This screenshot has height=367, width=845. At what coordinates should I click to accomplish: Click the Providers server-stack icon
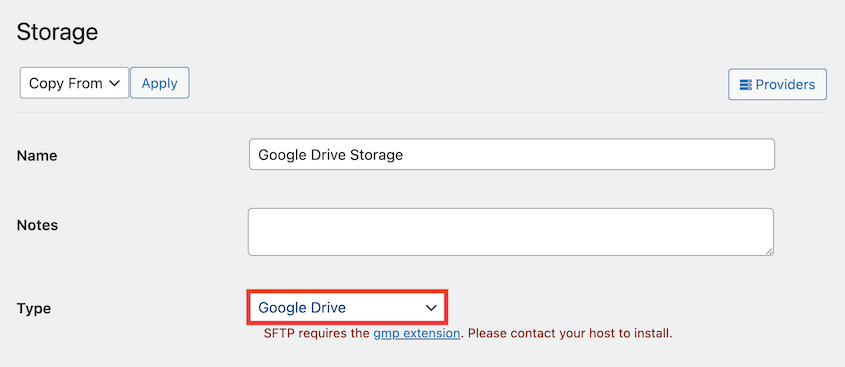click(x=745, y=85)
